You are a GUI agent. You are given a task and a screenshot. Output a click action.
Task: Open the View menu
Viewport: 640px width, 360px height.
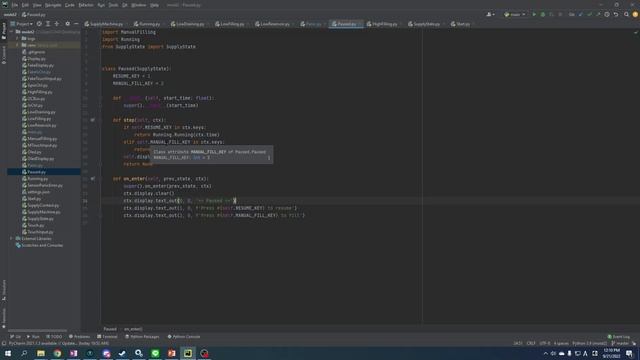coord(37,5)
